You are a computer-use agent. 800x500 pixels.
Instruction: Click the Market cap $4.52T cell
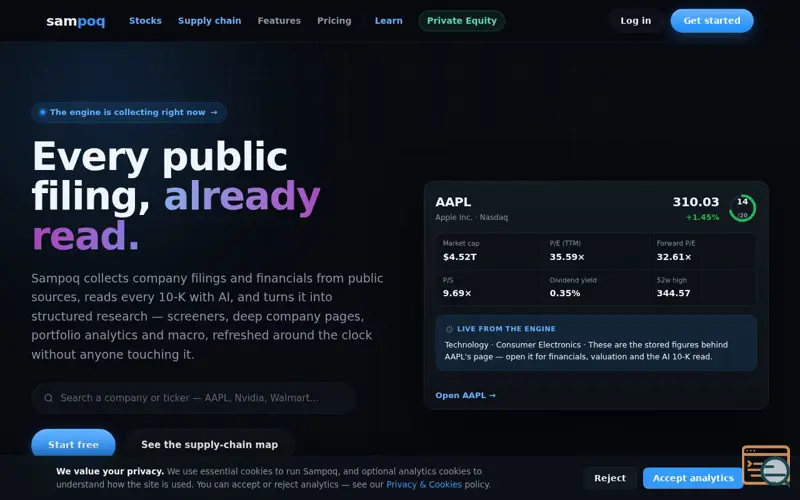pos(489,251)
